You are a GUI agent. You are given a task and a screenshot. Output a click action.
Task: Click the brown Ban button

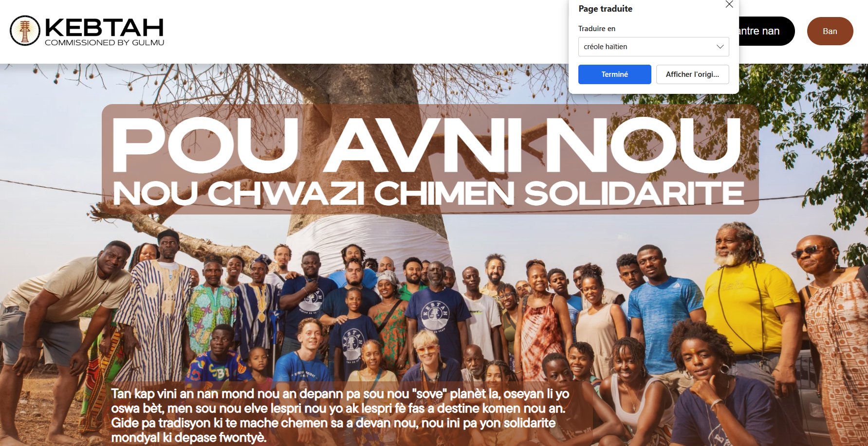click(x=830, y=31)
